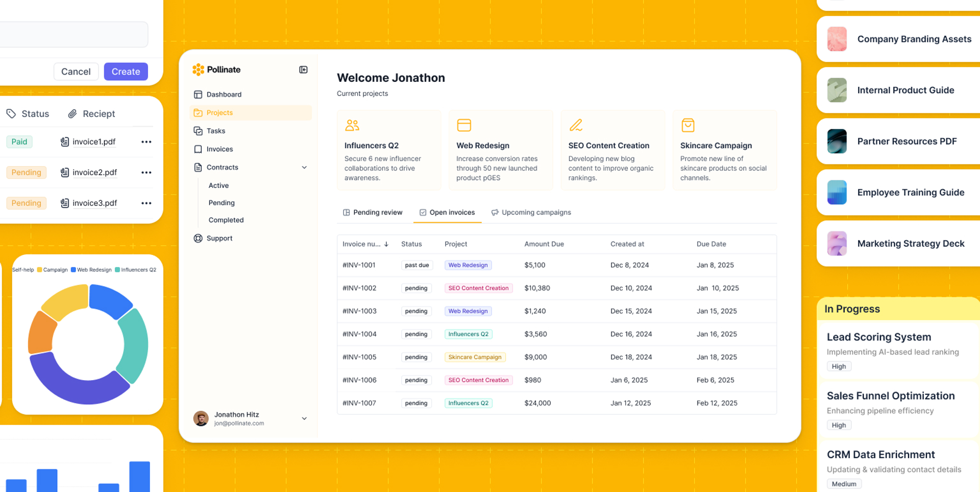Open more options for invoice3.pdf
Viewport: 980px width, 492px height.
(x=146, y=203)
